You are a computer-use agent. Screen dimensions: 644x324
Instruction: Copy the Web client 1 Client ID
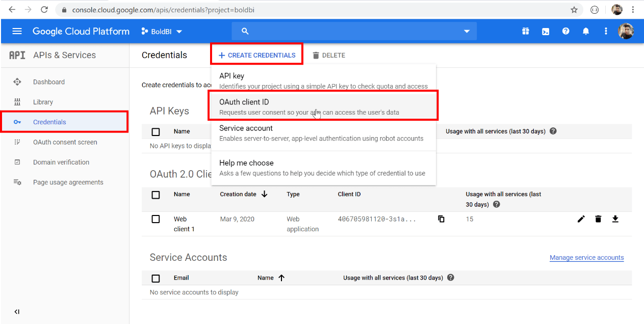tap(441, 219)
